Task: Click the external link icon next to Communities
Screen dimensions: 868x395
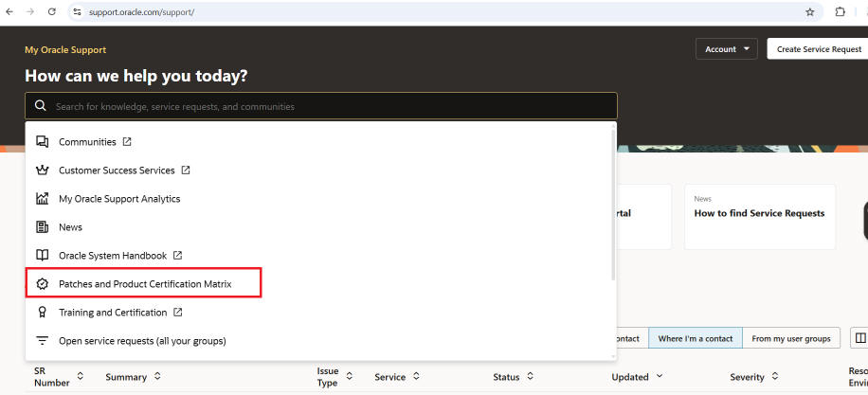Action: pyautogui.click(x=127, y=142)
